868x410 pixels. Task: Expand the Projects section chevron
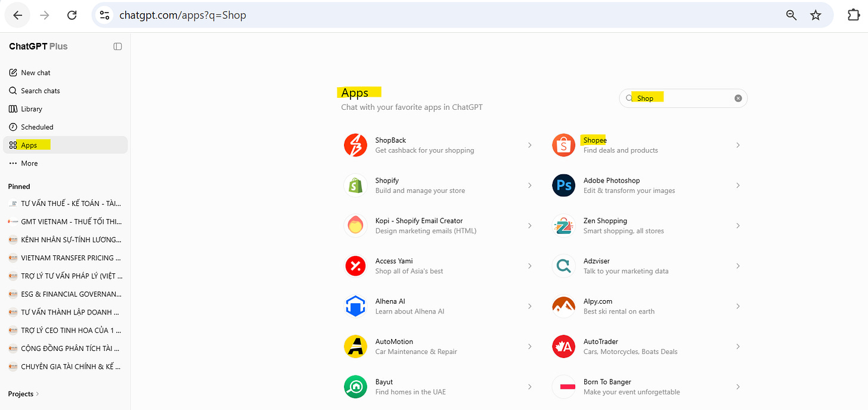[38, 394]
